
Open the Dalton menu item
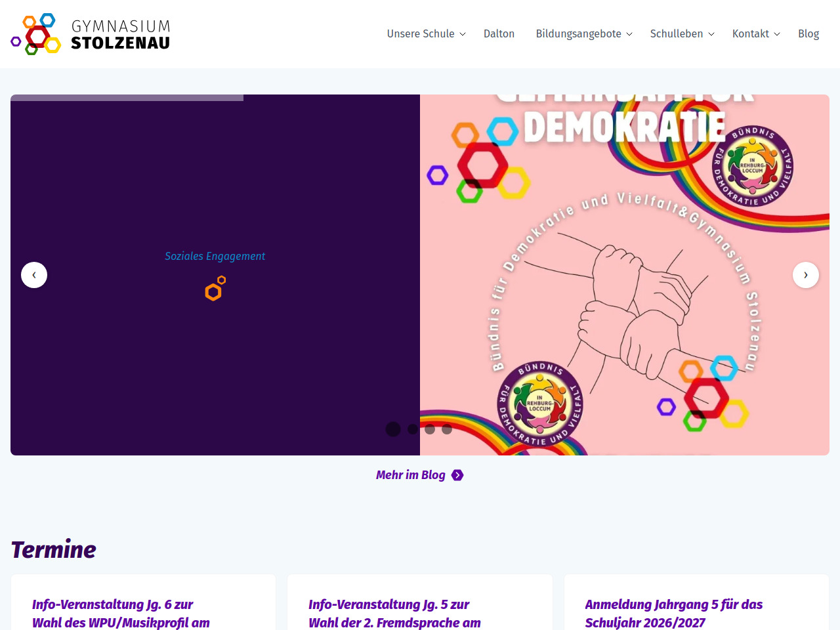coord(499,34)
